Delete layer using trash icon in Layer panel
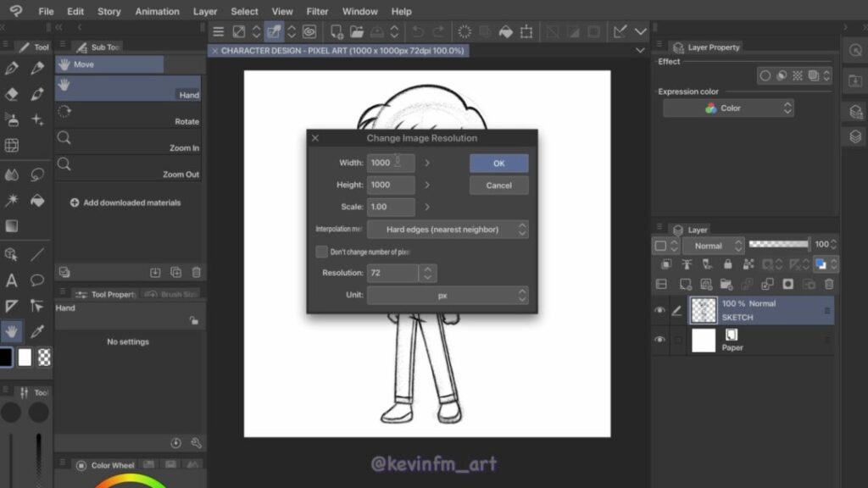Image resolution: width=868 pixels, height=488 pixels. coord(829,285)
